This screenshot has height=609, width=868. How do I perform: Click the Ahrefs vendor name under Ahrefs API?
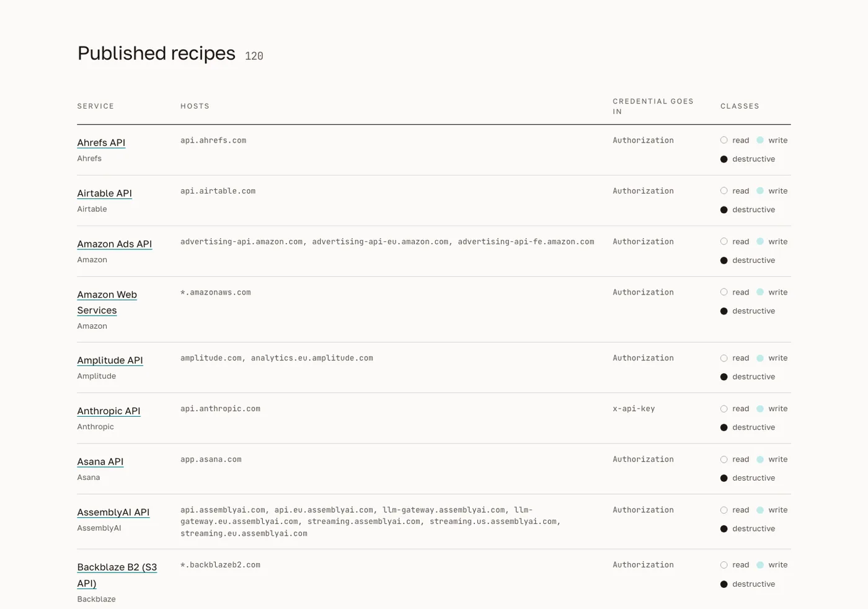click(89, 159)
